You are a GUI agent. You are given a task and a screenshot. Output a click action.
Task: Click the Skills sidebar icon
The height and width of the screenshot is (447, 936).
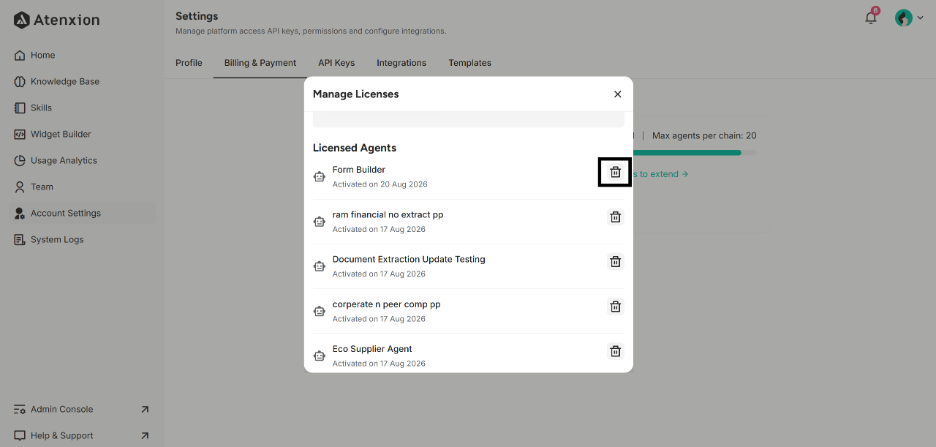click(x=20, y=108)
